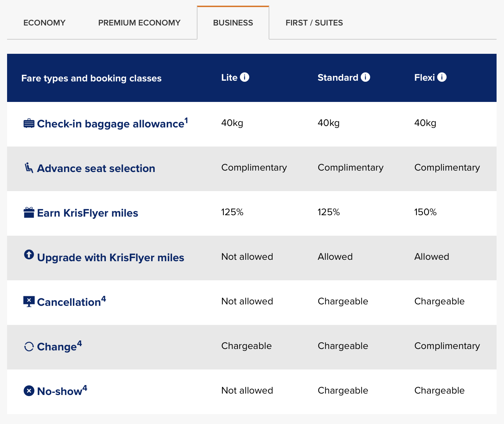Open the Flexi fare info icon

tap(442, 77)
